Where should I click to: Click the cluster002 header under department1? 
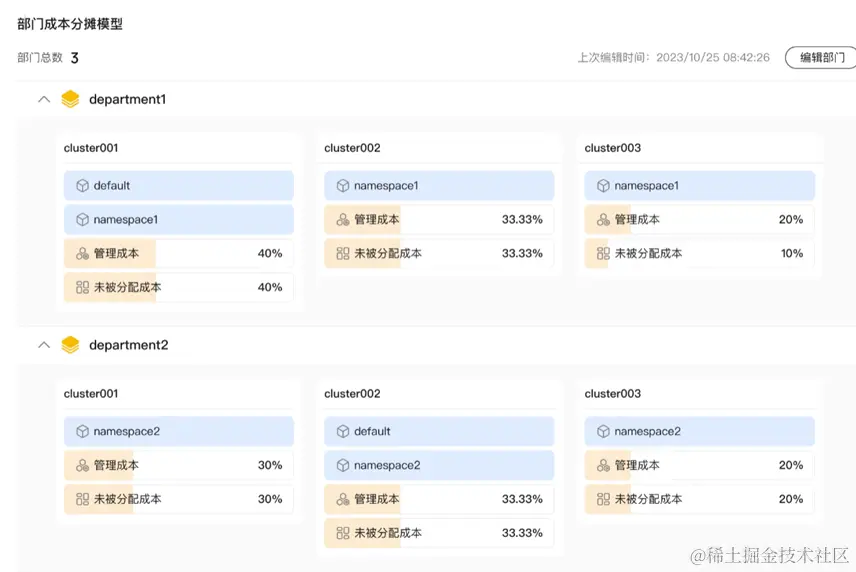[352, 148]
